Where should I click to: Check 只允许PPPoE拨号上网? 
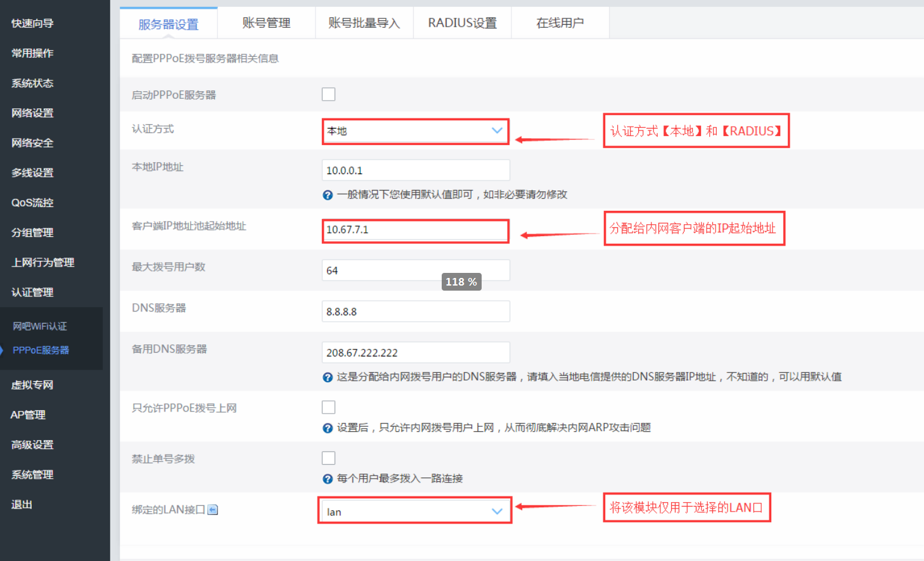click(x=328, y=407)
